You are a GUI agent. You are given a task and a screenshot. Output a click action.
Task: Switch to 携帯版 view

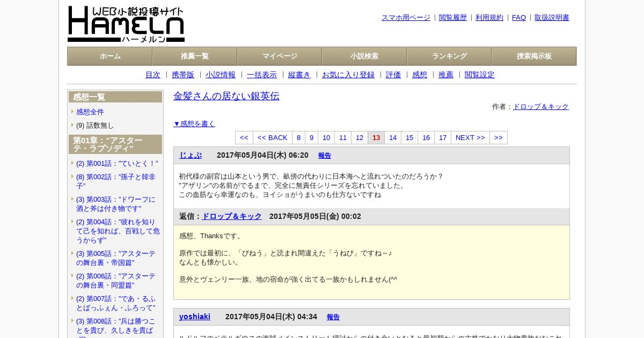point(183,75)
